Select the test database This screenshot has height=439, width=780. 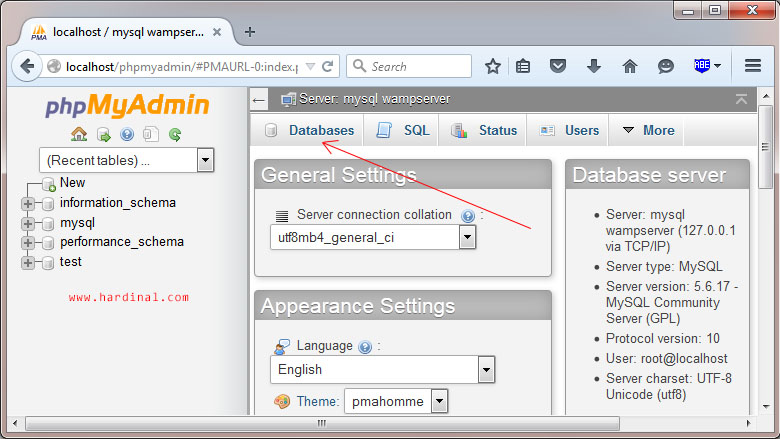pos(71,262)
